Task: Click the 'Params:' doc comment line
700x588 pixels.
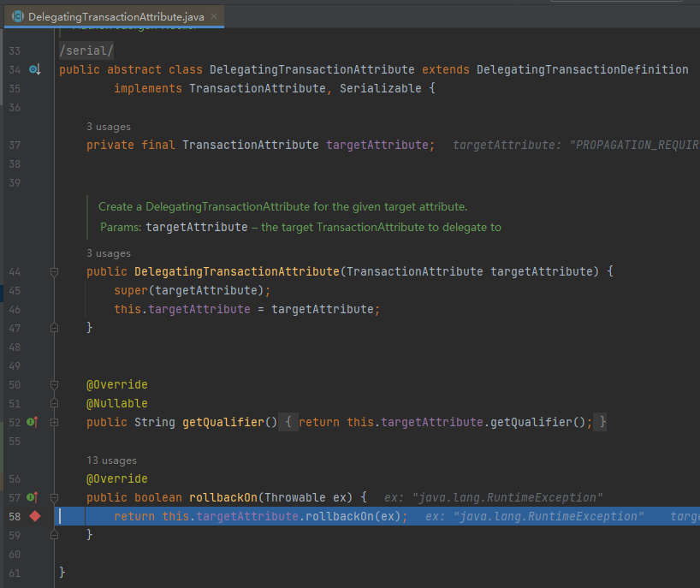Action: coord(300,228)
